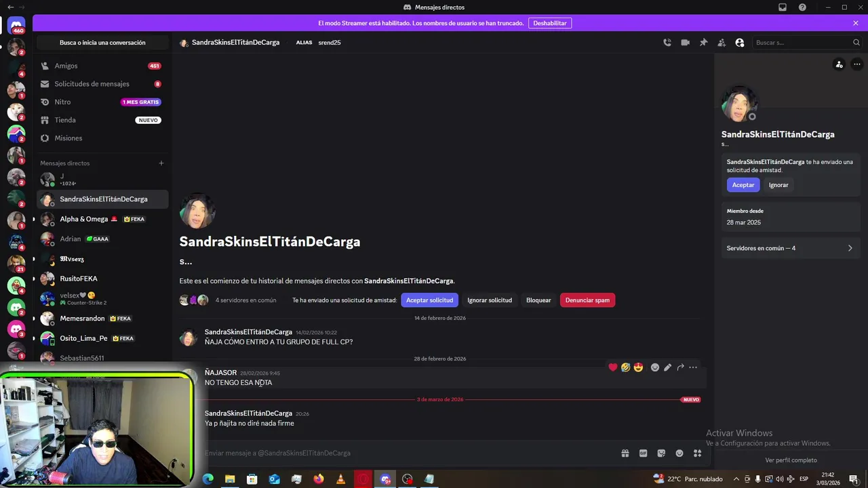Click Ignorar in profile panel
868x488 pixels.
pos(778,185)
